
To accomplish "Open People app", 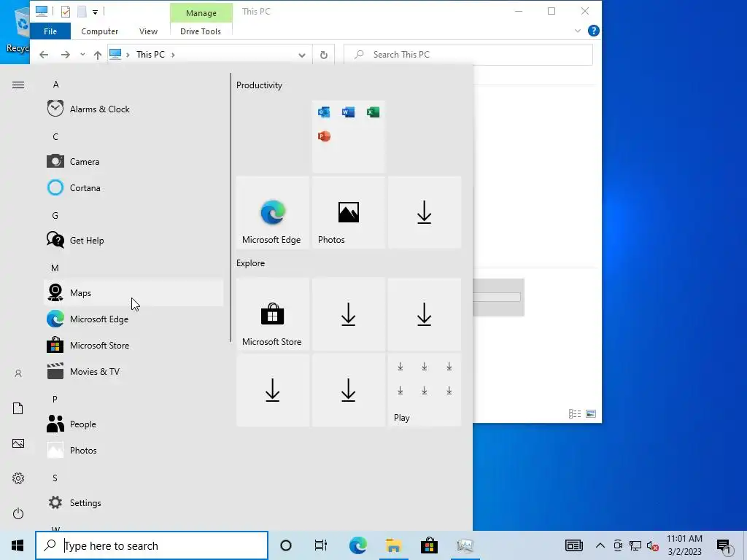I will 133,424.
